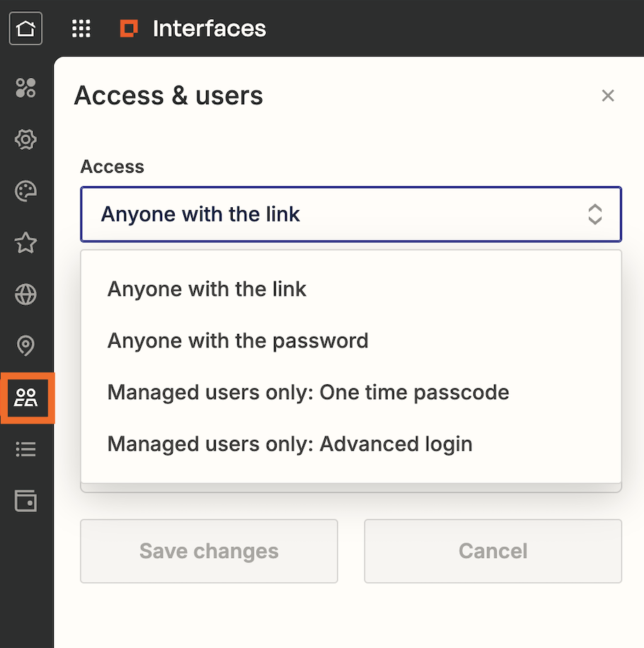
Task: Choose 'Anyone with the password' option
Action: 238,340
